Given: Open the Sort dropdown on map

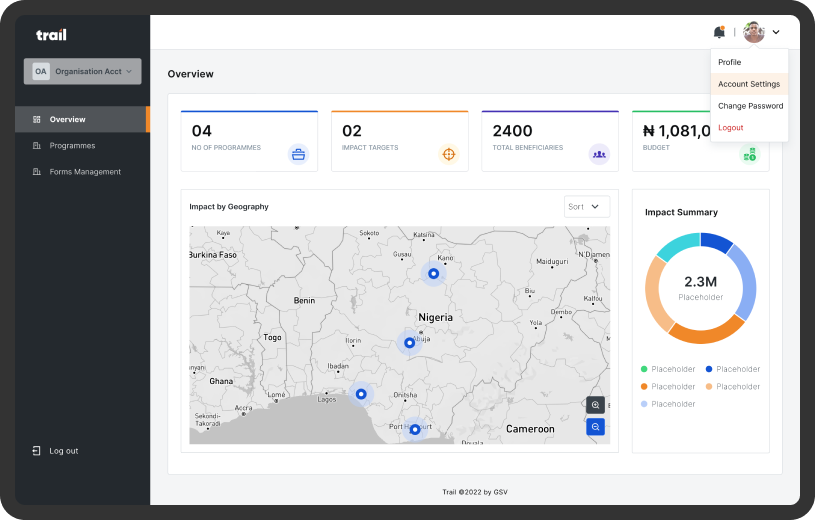Looking at the screenshot, I should (586, 207).
